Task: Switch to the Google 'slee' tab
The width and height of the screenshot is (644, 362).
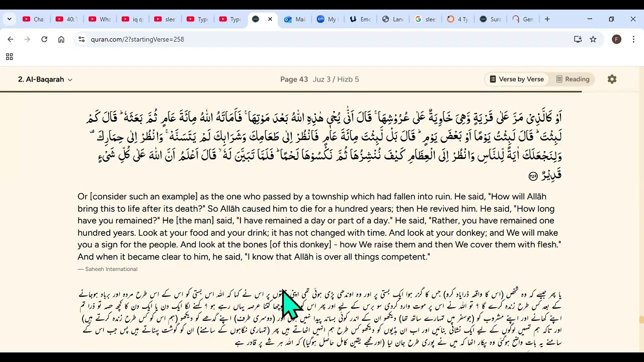Action: 426,19
